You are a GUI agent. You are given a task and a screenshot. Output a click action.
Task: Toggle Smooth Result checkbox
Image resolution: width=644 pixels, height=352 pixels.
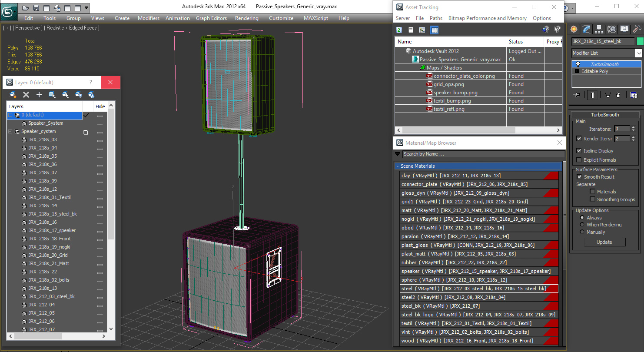[x=579, y=177]
